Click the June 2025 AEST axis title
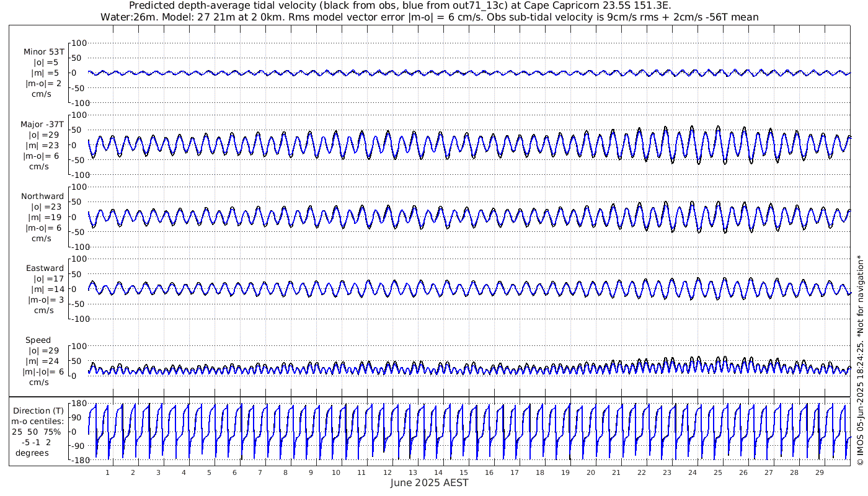The width and height of the screenshot is (868, 496). (x=429, y=483)
